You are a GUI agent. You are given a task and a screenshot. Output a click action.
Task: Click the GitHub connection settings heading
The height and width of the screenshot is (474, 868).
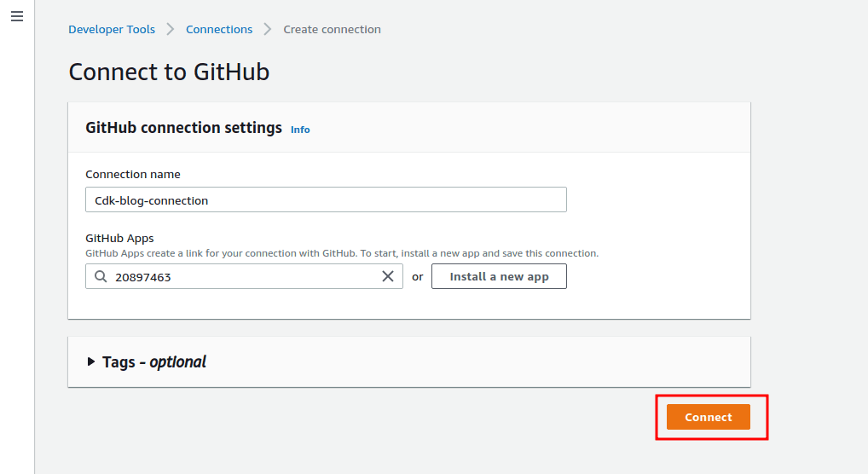click(x=184, y=128)
